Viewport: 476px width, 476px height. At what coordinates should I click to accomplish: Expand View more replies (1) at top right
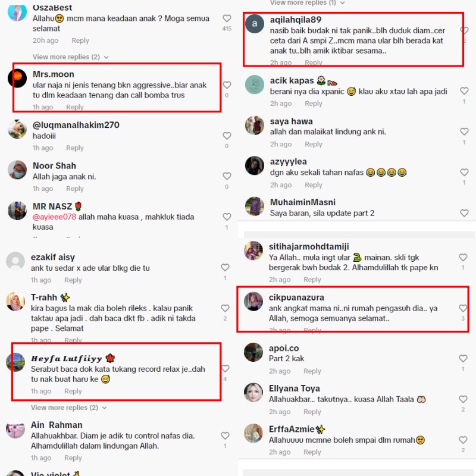click(x=307, y=3)
